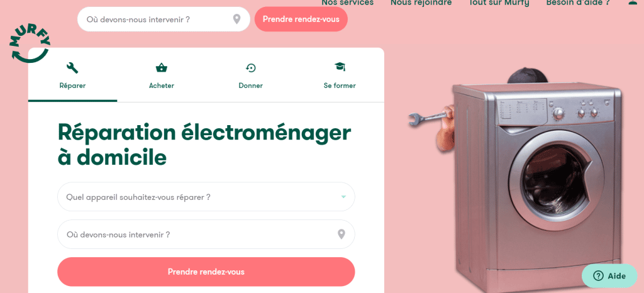Click the graduation cap icon above Se former
The width and height of the screenshot is (644, 293).
(340, 67)
